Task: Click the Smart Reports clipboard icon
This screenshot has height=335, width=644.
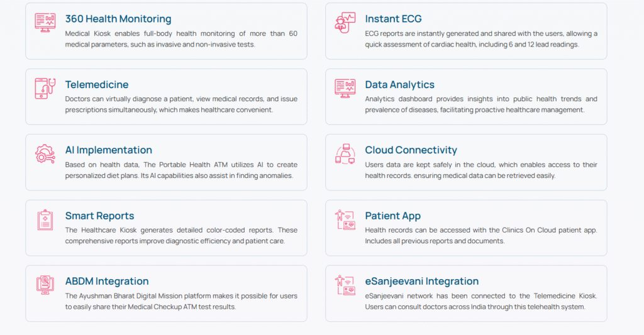Action: pos(45,219)
